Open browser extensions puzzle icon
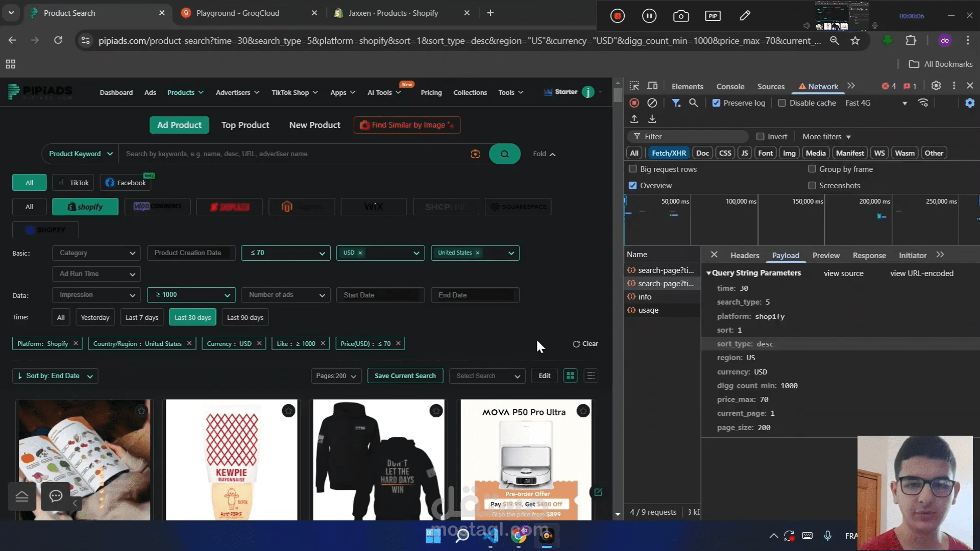 coord(911,40)
